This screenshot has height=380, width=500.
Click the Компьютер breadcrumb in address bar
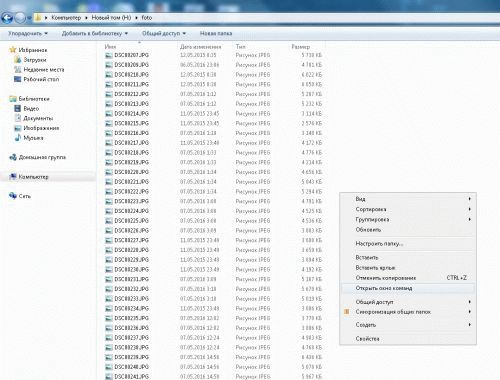point(66,18)
